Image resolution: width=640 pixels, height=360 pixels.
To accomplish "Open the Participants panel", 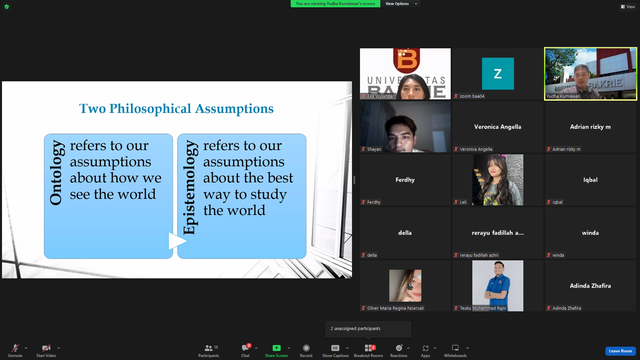I will pos(209,350).
